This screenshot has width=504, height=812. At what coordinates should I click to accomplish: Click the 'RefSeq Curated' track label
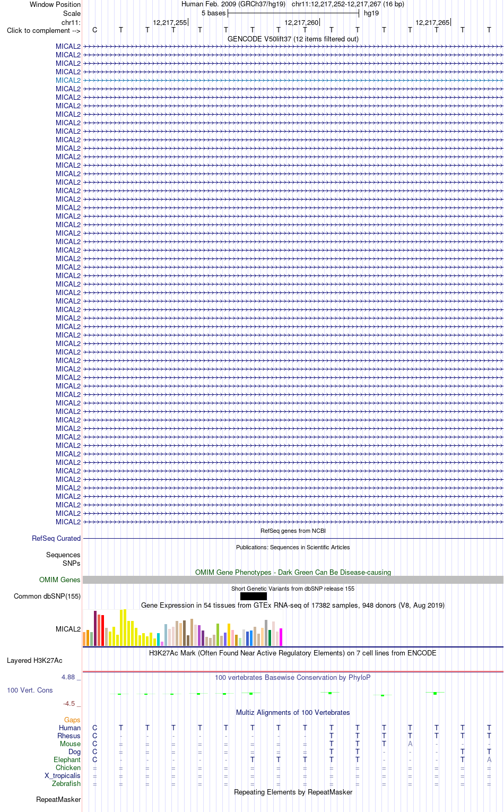pos(56,538)
